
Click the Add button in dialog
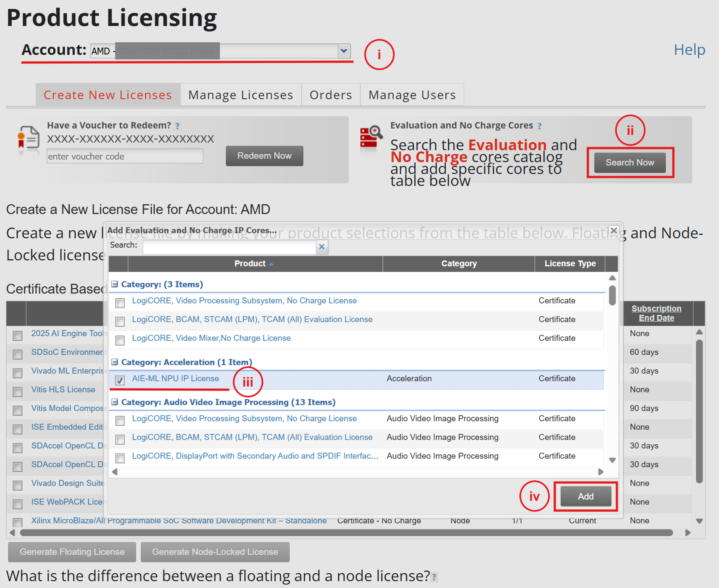click(x=585, y=496)
